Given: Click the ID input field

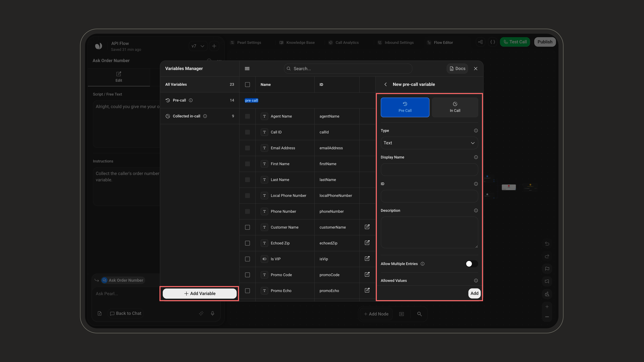Looking at the screenshot, I should tap(429, 196).
